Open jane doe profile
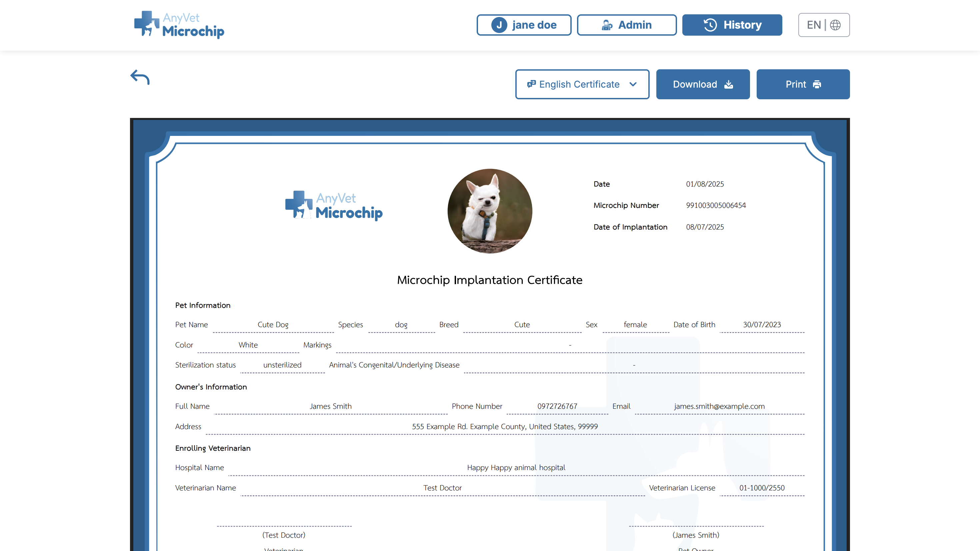 [524, 25]
